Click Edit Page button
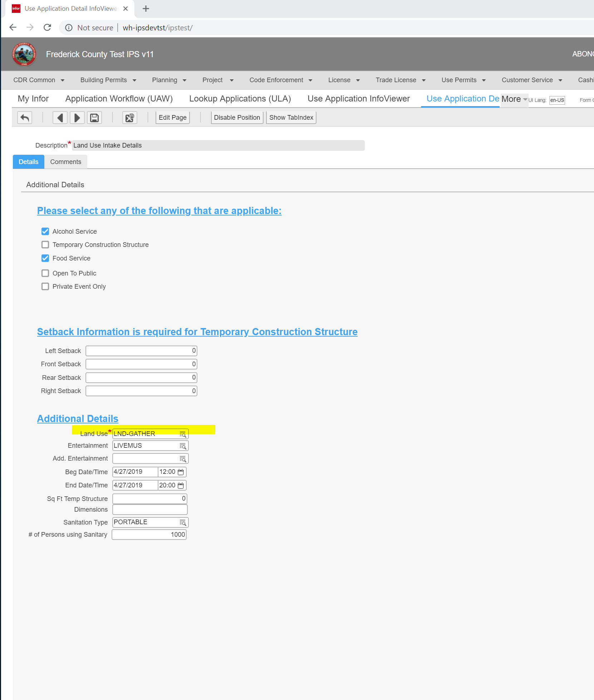 [173, 118]
